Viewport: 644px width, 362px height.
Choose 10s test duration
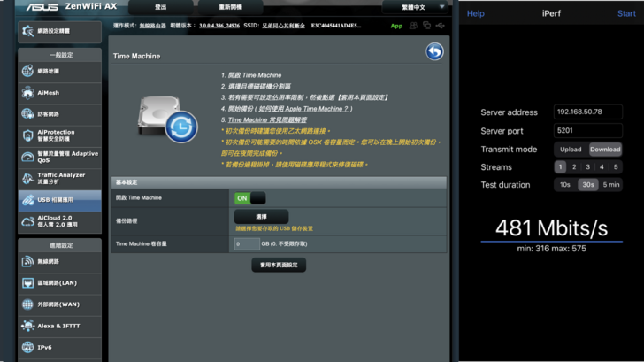point(565,185)
